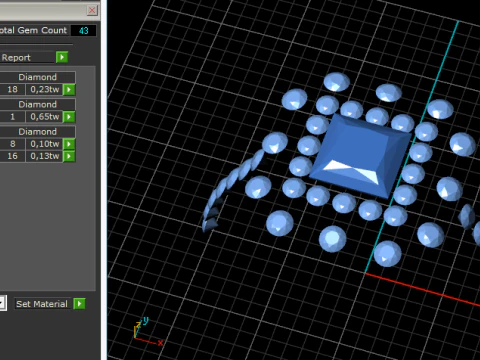
Task: Click the quantity cell showing 18
Action: (x=12, y=89)
